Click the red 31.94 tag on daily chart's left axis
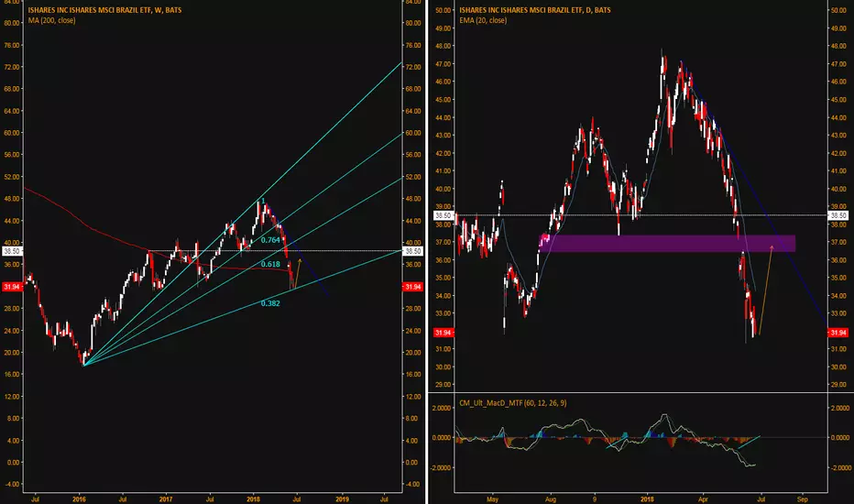 [x=443, y=333]
